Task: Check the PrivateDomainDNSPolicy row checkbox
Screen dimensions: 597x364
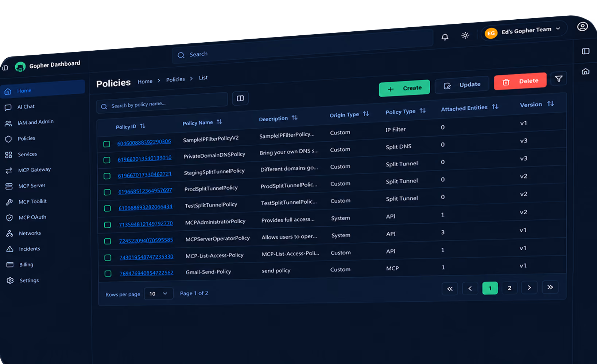Action: [107, 160]
